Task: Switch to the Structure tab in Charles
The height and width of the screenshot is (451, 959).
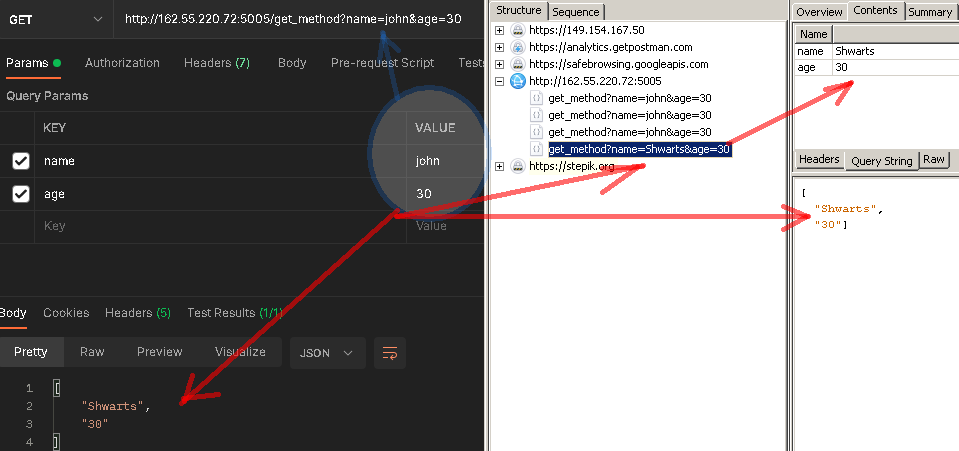Action: (x=519, y=10)
